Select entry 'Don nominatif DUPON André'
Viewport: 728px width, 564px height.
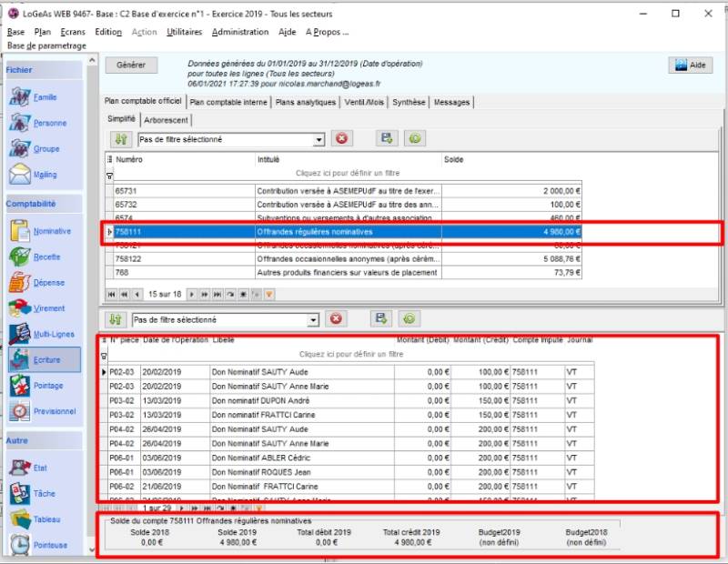(x=347, y=400)
